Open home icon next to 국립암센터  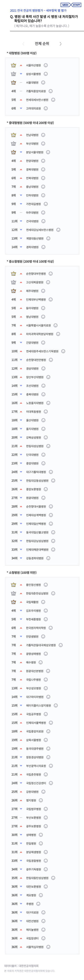tap(43, 939)
